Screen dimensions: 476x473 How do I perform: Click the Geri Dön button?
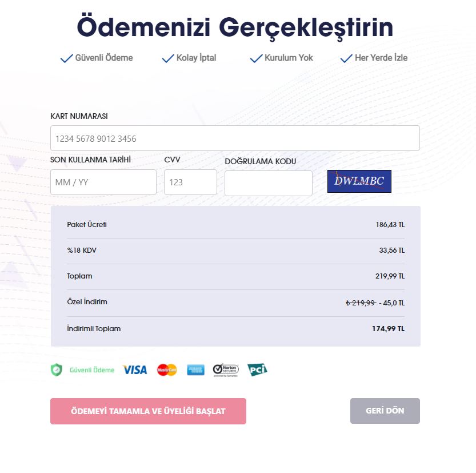tap(385, 411)
